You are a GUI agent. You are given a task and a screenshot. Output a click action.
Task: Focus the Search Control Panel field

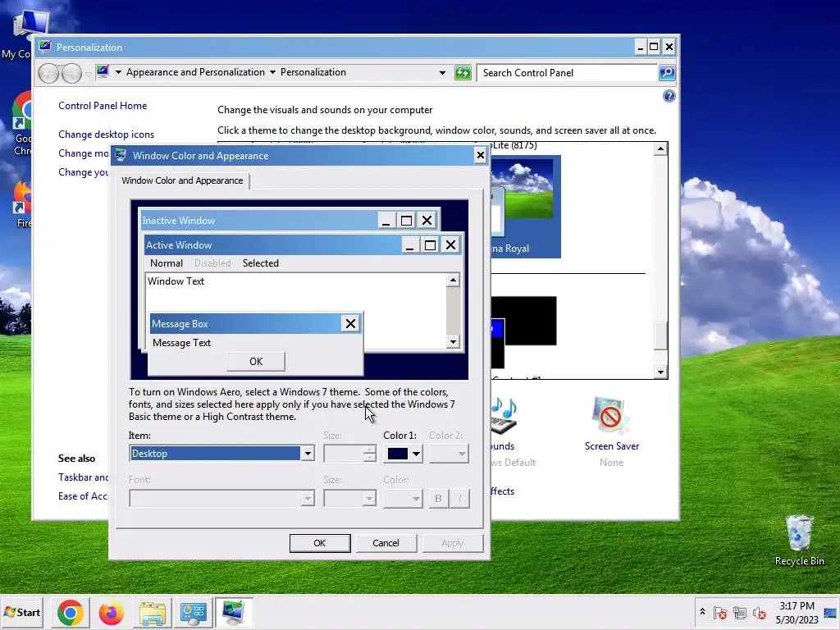coord(568,73)
